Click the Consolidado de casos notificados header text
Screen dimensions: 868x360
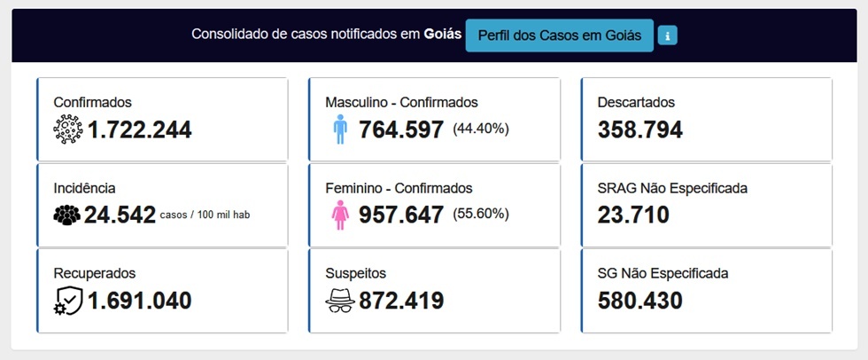tap(327, 35)
